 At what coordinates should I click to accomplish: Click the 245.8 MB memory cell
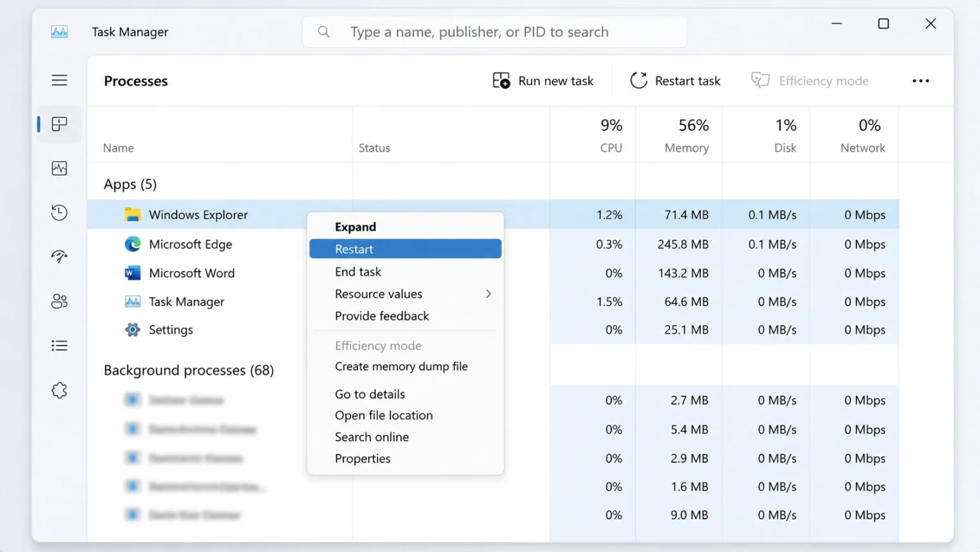683,244
